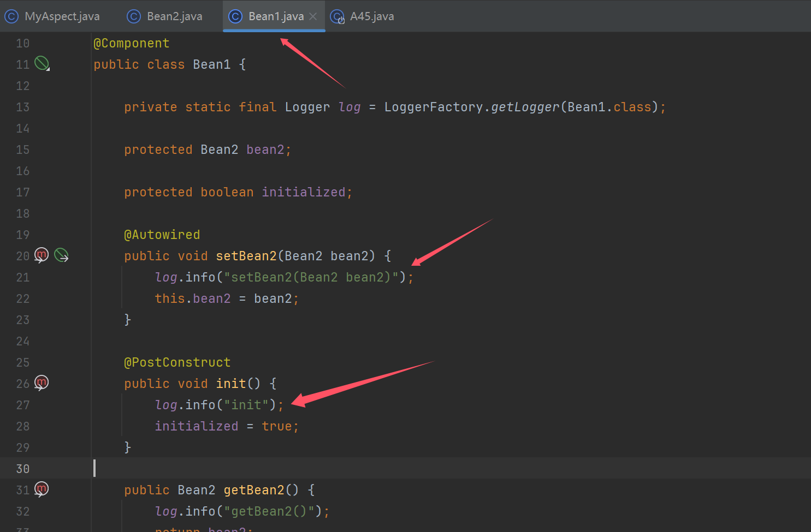Click the Logger type on line 13
Screen dimensions: 811x532
pos(307,107)
